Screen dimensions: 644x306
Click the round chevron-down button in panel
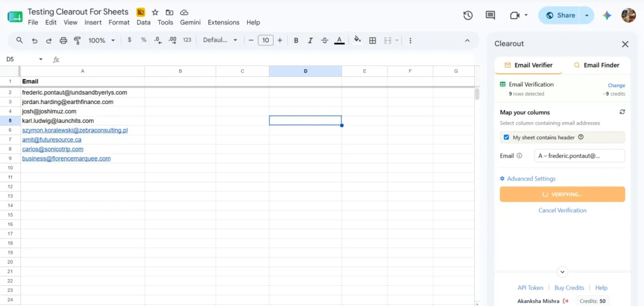pyautogui.click(x=562, y=272)
